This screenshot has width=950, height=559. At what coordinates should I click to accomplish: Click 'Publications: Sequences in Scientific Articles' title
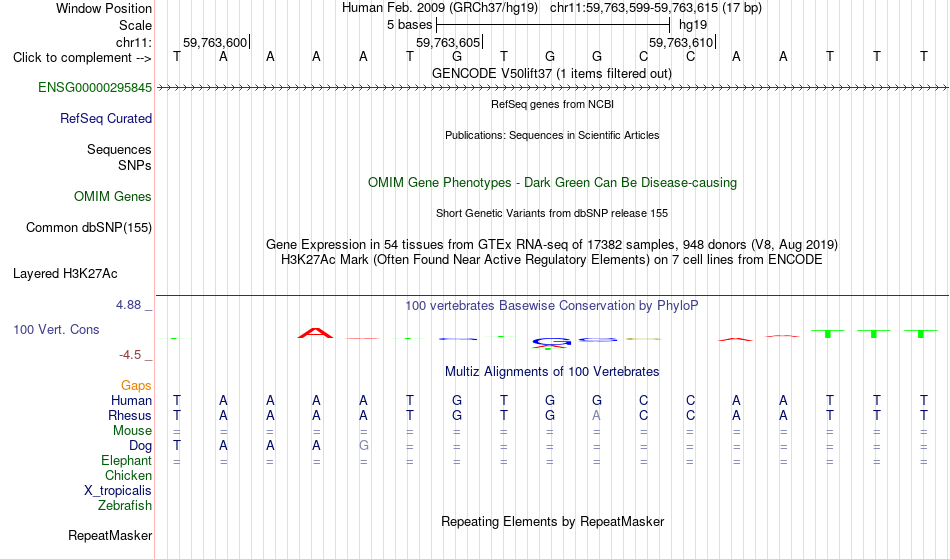tap(552, 135)
